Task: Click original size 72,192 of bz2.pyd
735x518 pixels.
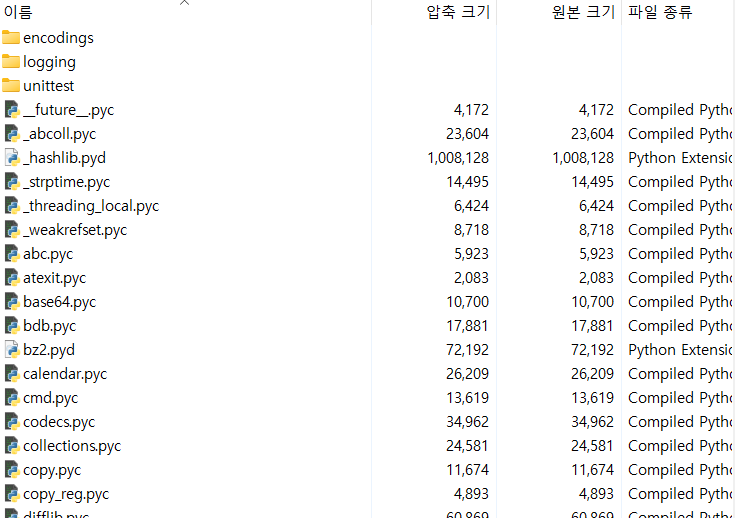Action: [x=592, y=350]
